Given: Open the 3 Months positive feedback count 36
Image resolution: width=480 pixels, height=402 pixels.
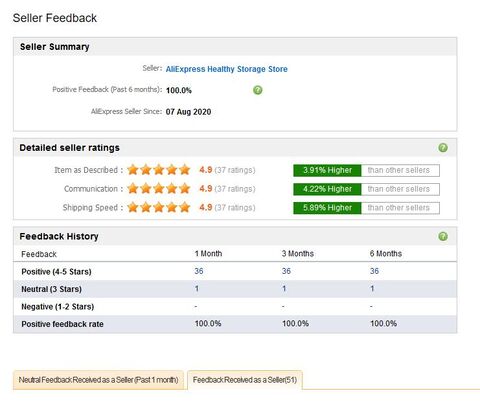Looking at the screenshot, I should [x=286, y=271].
